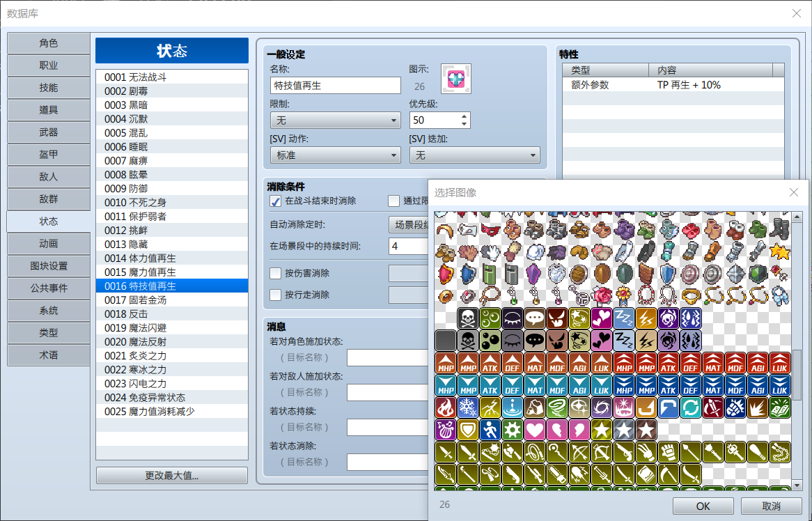Pick the brown rock earth icon

(534, 407)
